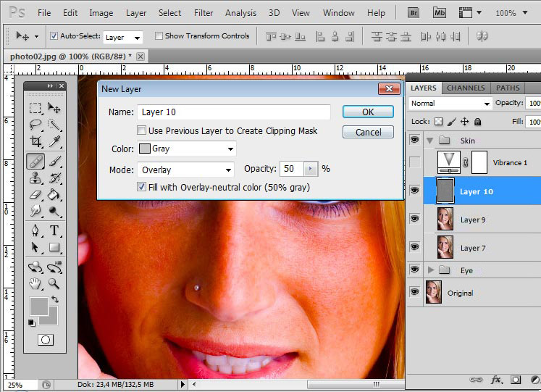The height and width of the screenshot is (392, 541).
Task: Open the Filter menu
Action: coord(204,13)
